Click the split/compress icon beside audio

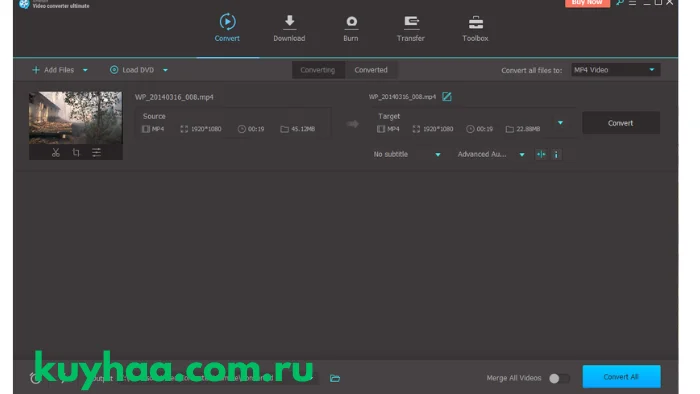click(x=541, y=154)
